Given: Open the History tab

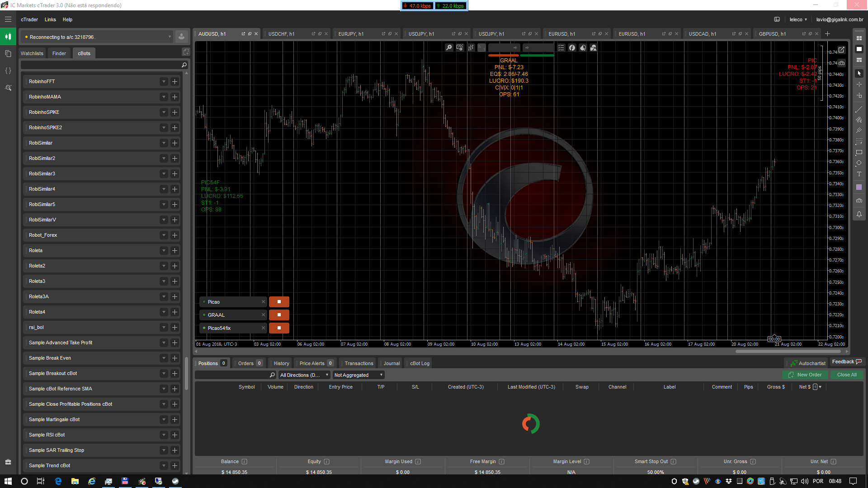Looking at the screenshot, I should click(x=281, y=363).
